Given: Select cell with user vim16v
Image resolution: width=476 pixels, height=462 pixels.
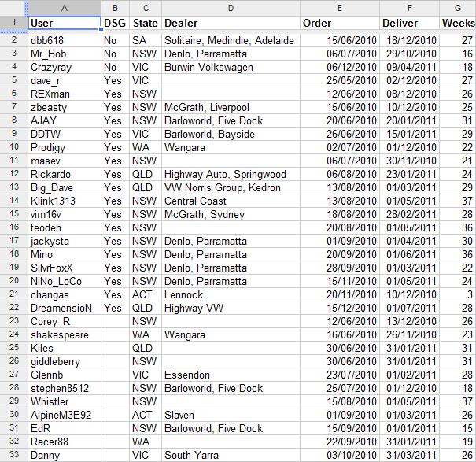Looking at the screenshot, I should [x=65, y=214].
